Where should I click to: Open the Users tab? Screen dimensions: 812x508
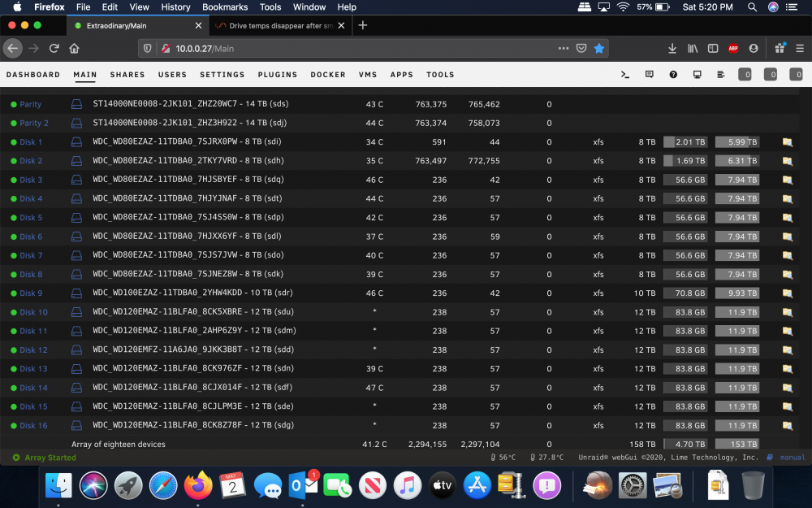point(172,75)
